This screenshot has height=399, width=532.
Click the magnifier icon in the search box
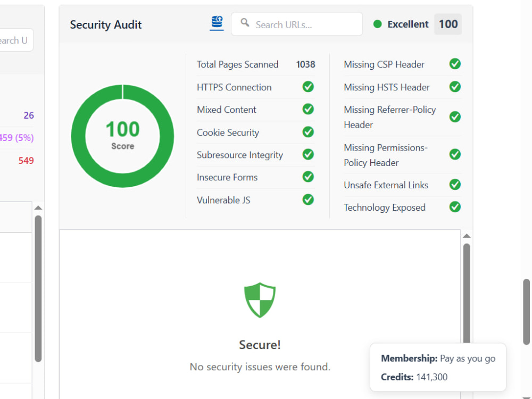pos(245,23)
